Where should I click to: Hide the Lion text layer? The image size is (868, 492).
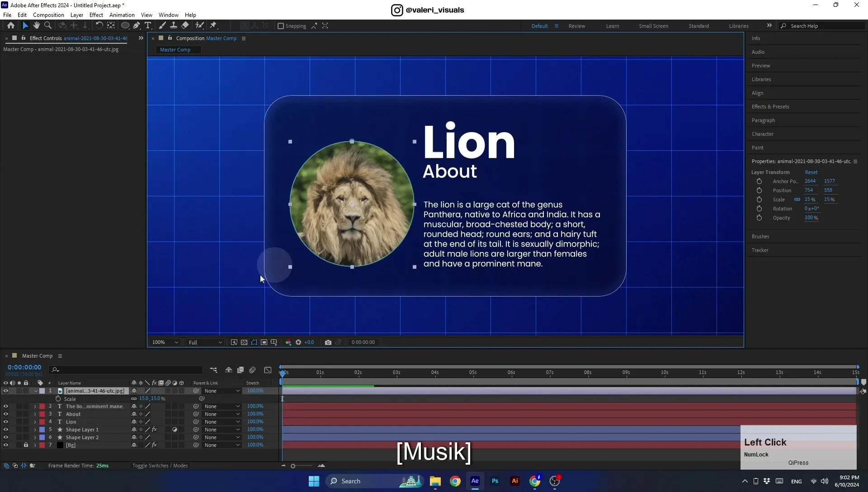coord(6,422)
